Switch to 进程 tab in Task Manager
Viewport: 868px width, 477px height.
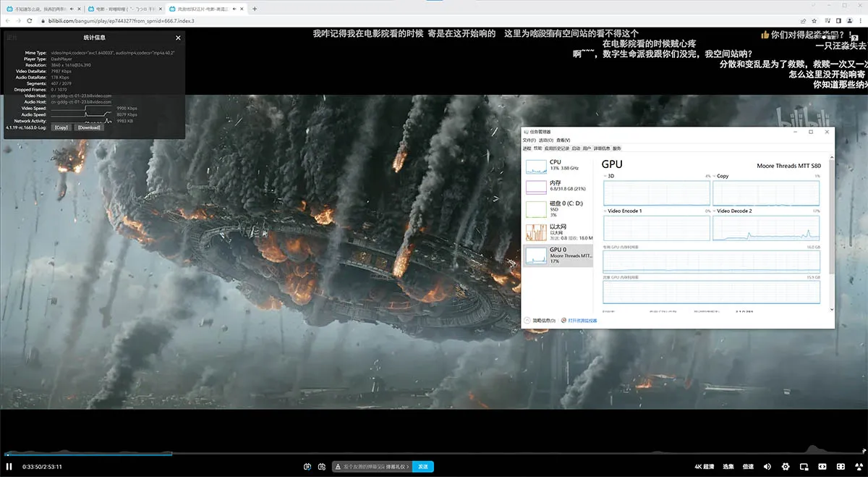527,148
